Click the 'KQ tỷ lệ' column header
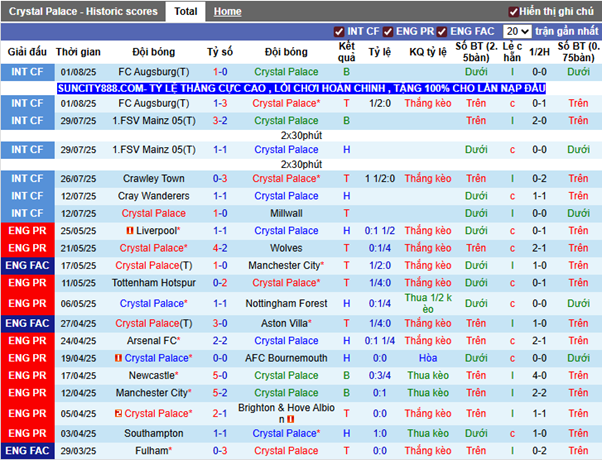The width and height of the screenshot is (602, 460). point(428,52)
